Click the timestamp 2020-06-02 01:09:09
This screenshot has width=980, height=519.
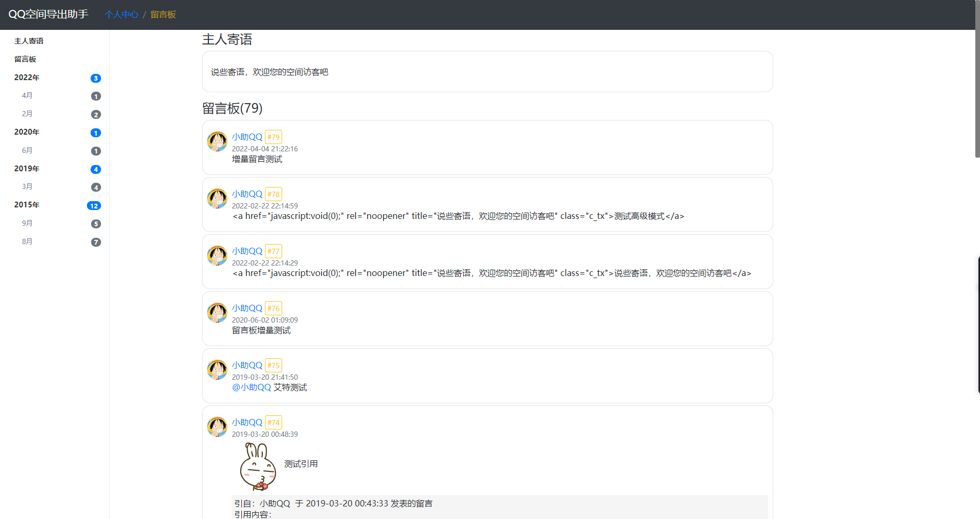265,320
